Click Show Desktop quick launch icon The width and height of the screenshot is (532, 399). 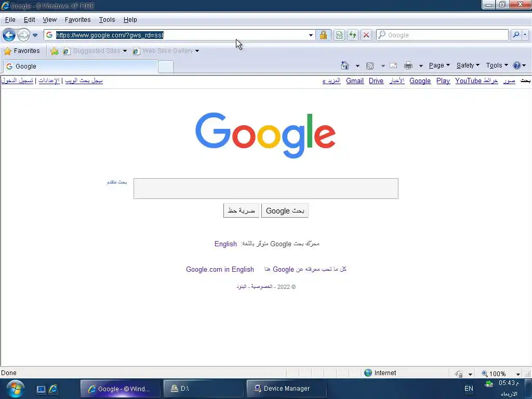(41, 389)
